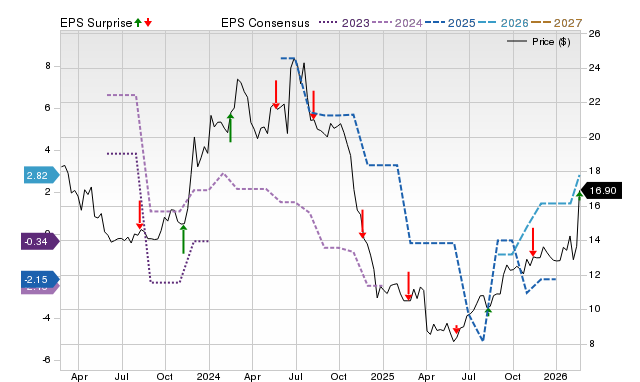Click the dark blue -2.15 value tag

[x=39, y=280]
